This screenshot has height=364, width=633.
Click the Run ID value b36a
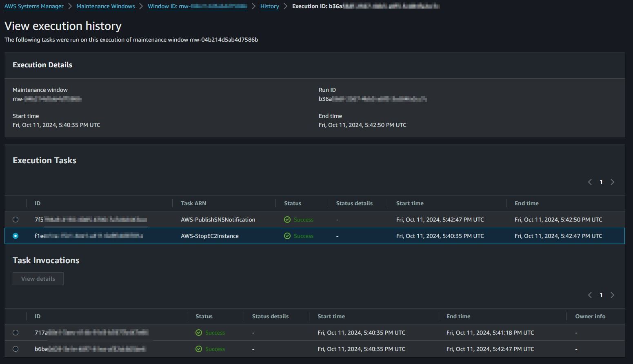[x=373, y=99]
